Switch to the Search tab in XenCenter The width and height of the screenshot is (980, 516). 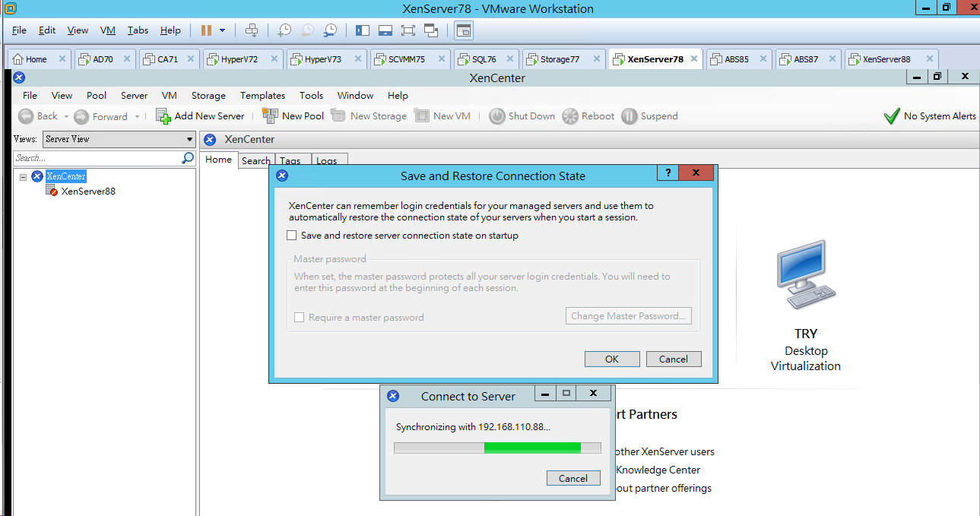point(256,160)
